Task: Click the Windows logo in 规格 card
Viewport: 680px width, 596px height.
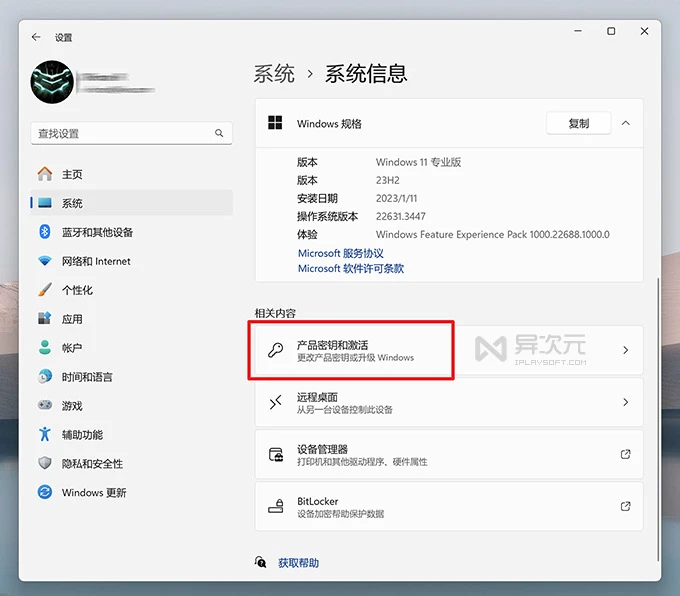Action: [275, 123]
